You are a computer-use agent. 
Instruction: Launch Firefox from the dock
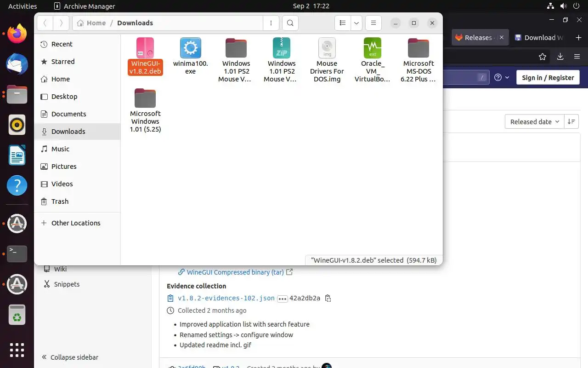tap(17, 34)
